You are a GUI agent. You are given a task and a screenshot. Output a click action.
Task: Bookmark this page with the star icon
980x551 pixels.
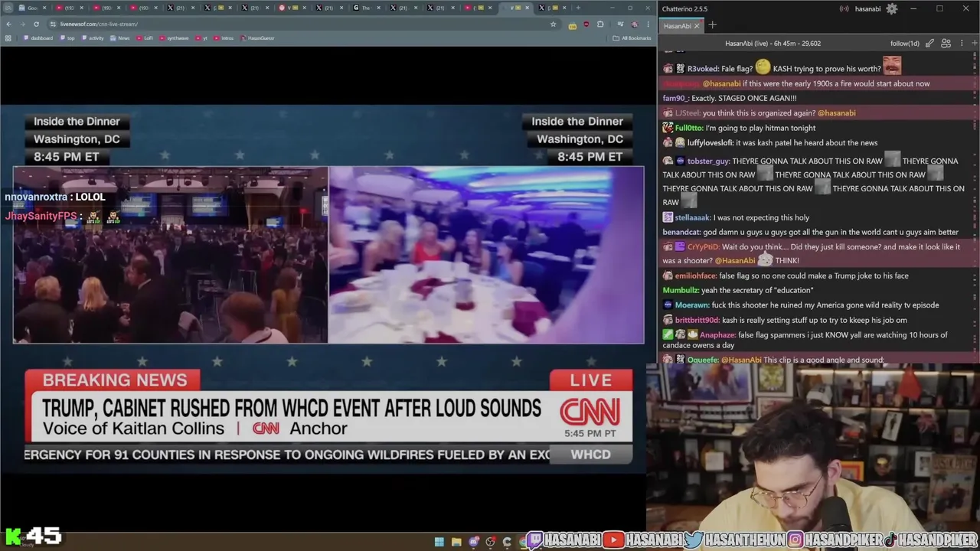(x=554, y=24)
